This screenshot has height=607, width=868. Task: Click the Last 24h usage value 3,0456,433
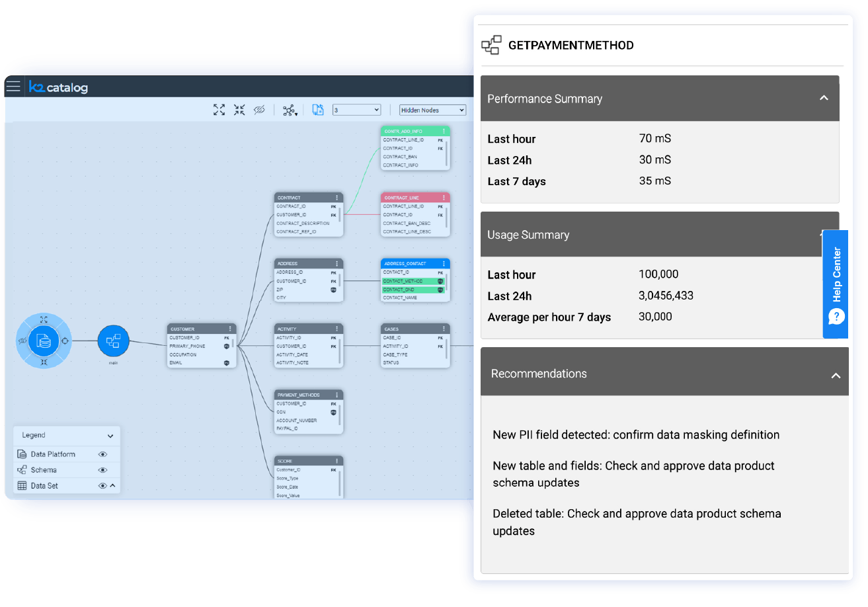(x=666, y=296)
